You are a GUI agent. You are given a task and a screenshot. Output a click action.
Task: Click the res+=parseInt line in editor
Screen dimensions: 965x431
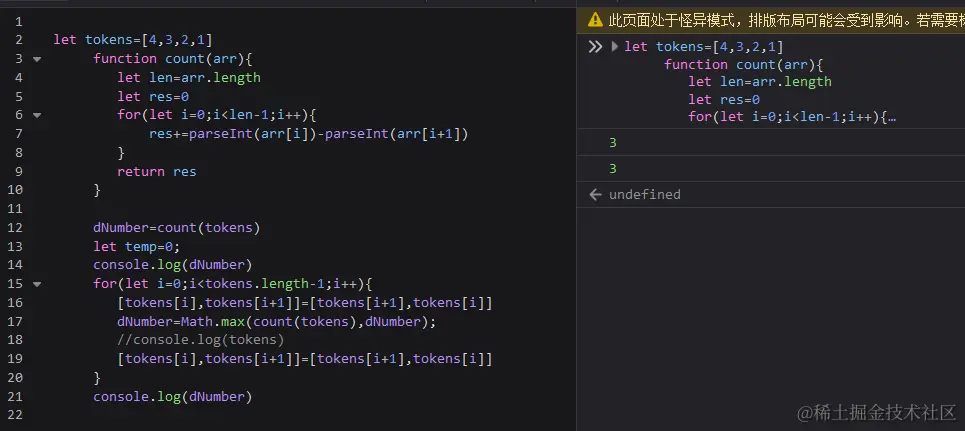pyautogui.click(x=308, y=134)
